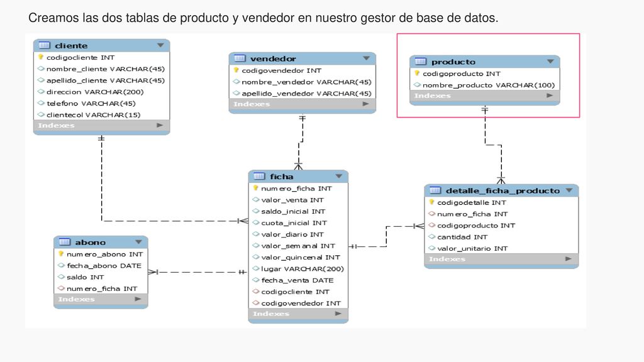Select the valor_semanal INT column

click(x=298, y=246)
